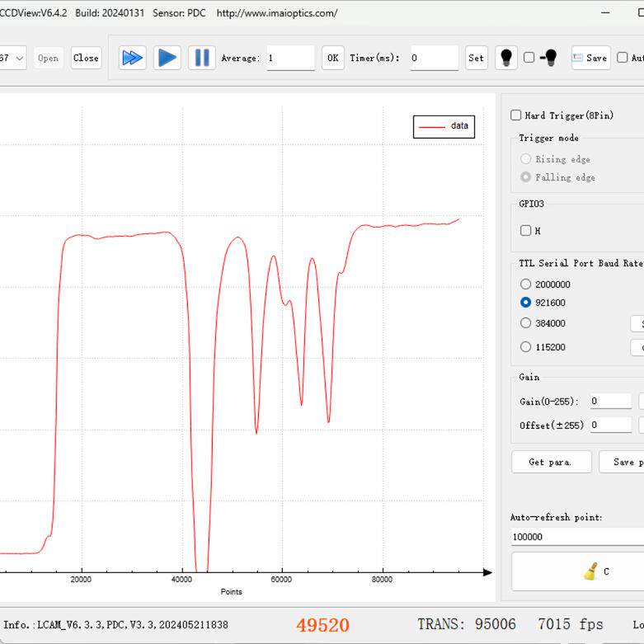The height and width of the screenshot is (644, 644).
Task: Select the 2000000 baud rate
Action: 525,284
